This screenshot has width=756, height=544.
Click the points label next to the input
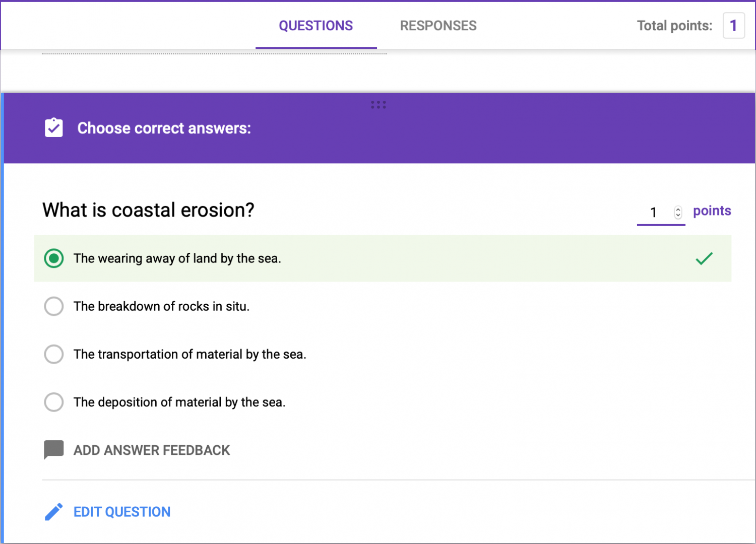pos(712,211)
